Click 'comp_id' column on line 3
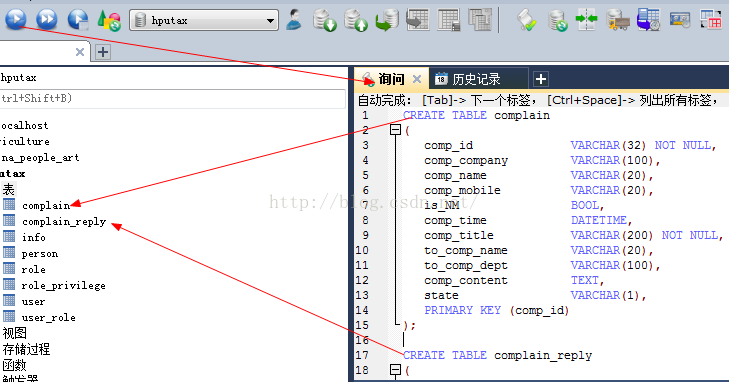Image resolution: width=729 pixels, height=382 pixels. coord(448,145)
